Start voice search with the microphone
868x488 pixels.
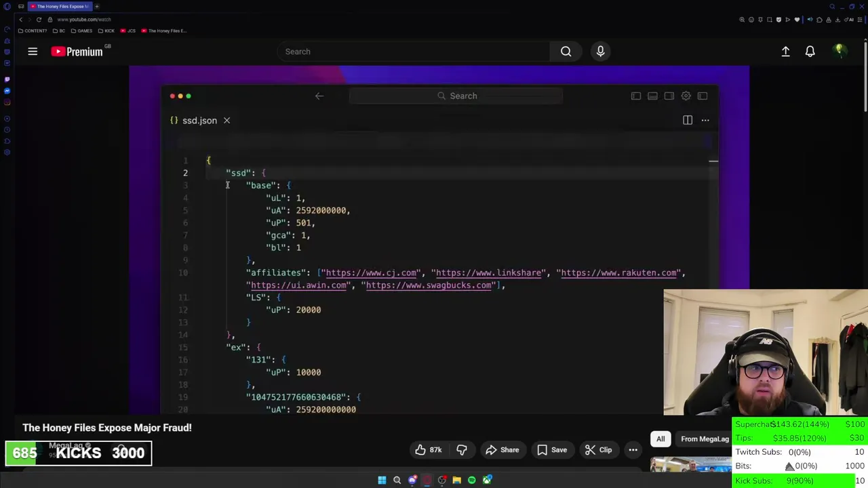point(600,52)
